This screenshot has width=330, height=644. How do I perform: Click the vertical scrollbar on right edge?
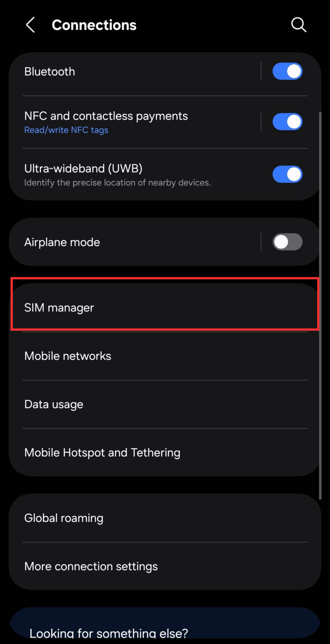[320, 306]
